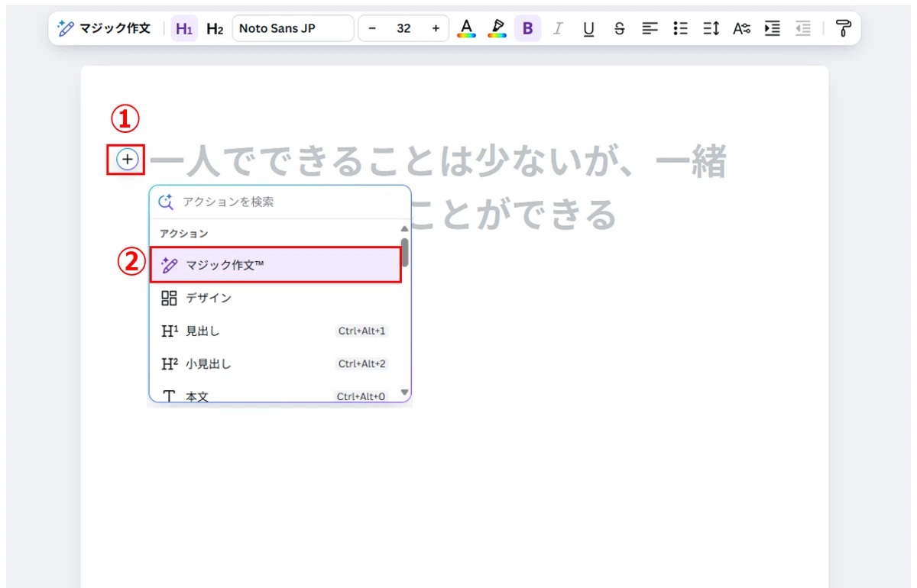This screenshot has height=588, width=917.
Task: Click the plus add-block button
Action: [x=127, y=160]
